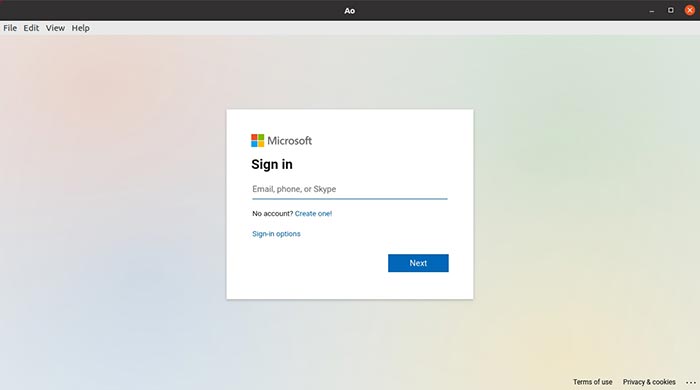Open the three-dot more options footer menu
The width and height of the screenshot is (700, 390).
[x=691, y=382]
